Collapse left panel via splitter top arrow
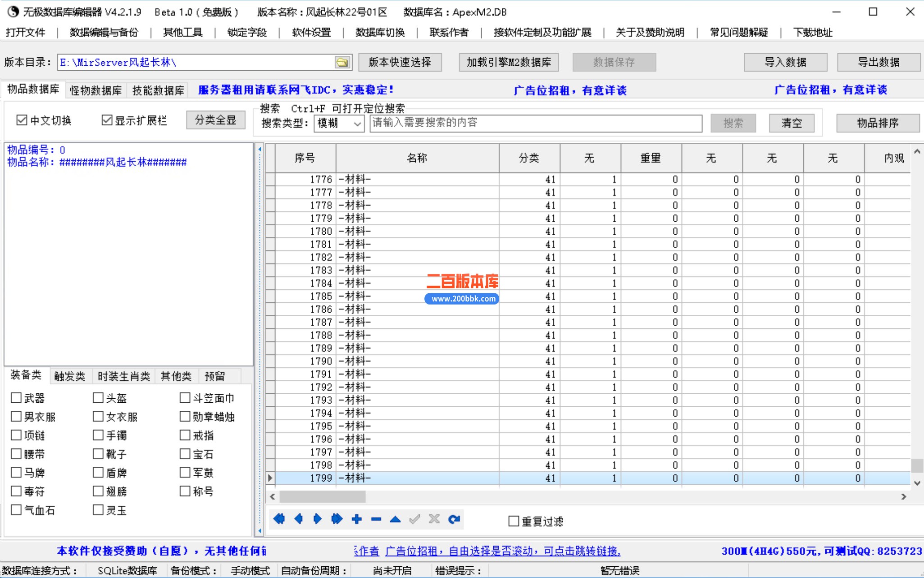Viewport: 924px width, 578px height. point(259,149)
